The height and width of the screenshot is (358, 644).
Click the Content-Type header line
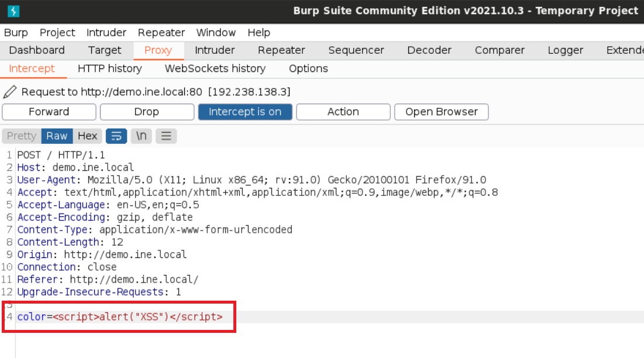point(155,229)
